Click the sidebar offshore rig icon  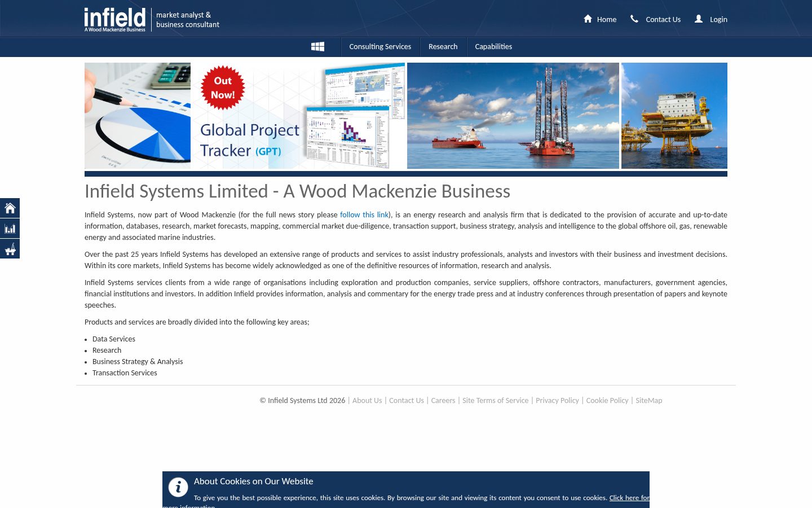tap(10, 248)
